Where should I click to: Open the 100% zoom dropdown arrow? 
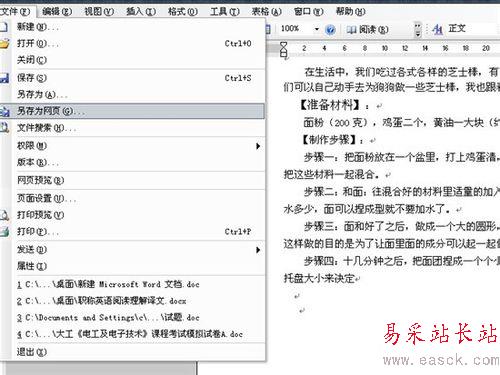pos(317,29)
